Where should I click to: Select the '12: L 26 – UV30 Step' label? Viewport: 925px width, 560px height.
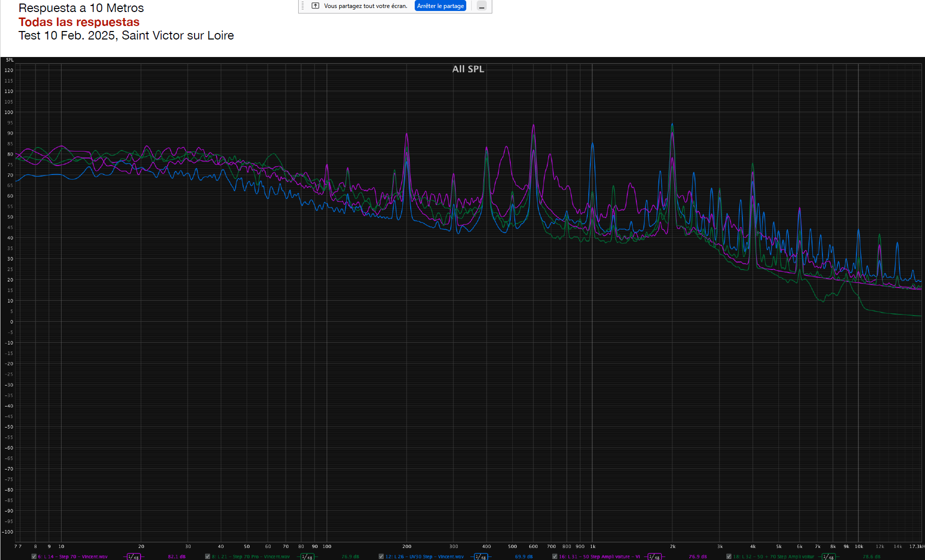tap(424, 556)
